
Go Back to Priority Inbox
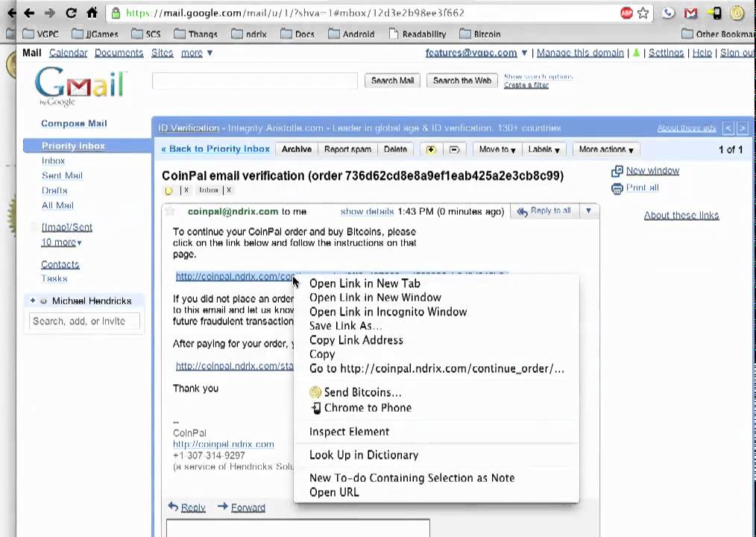point(215,149)
